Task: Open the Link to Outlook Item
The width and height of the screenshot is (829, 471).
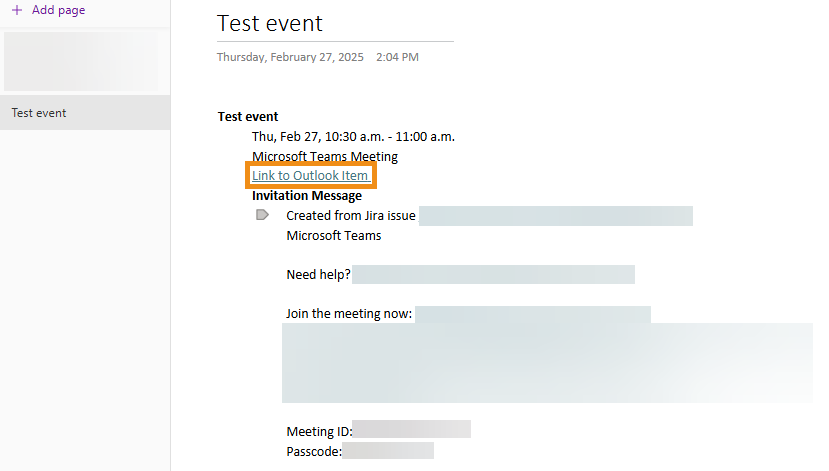Action: click(x=310, y=176)
